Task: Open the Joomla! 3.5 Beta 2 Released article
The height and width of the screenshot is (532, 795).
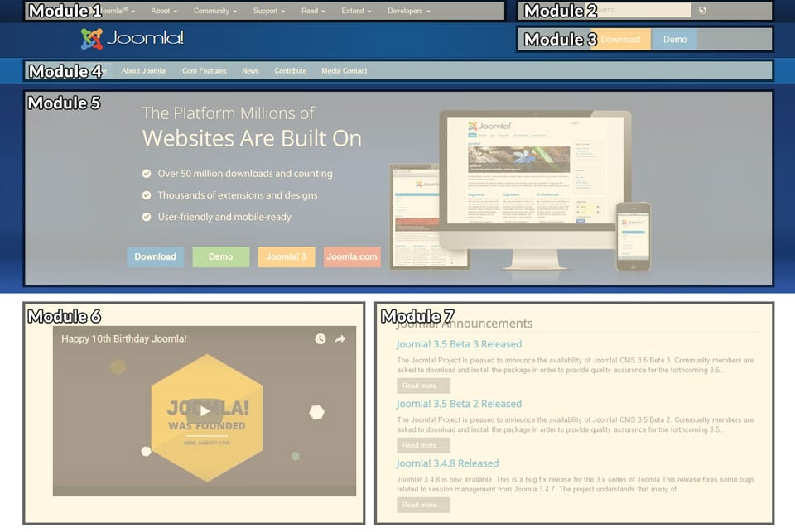Action: [x=459, y=404]
